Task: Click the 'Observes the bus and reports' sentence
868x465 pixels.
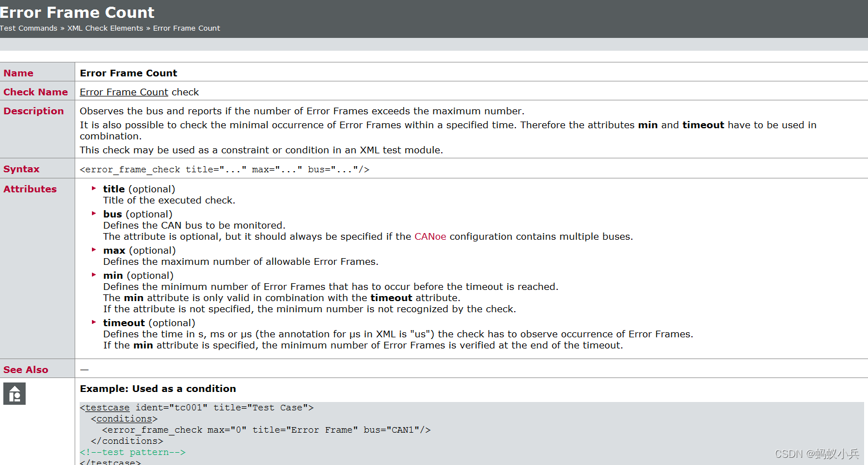Action: click(x=302, y=111)
